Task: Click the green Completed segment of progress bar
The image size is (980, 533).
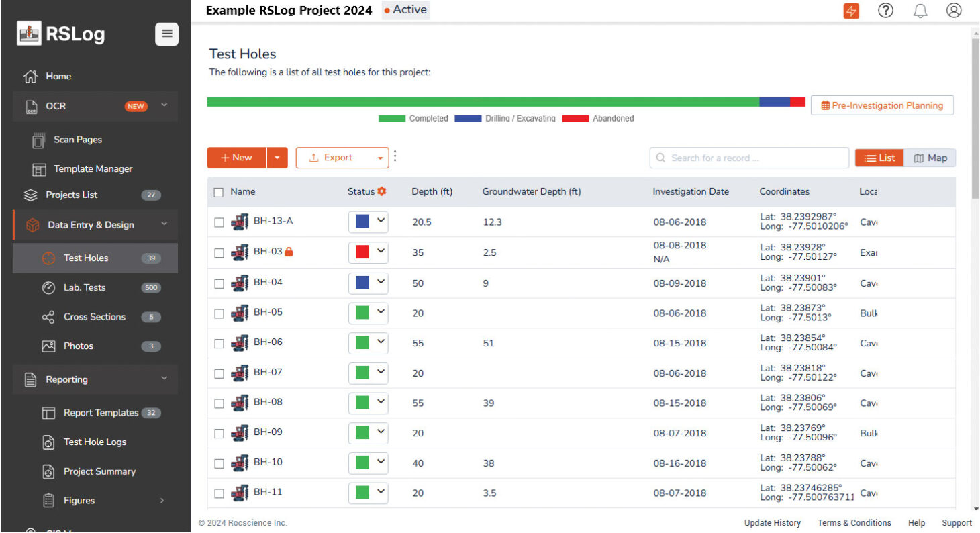Action: [x=483, y=102]
